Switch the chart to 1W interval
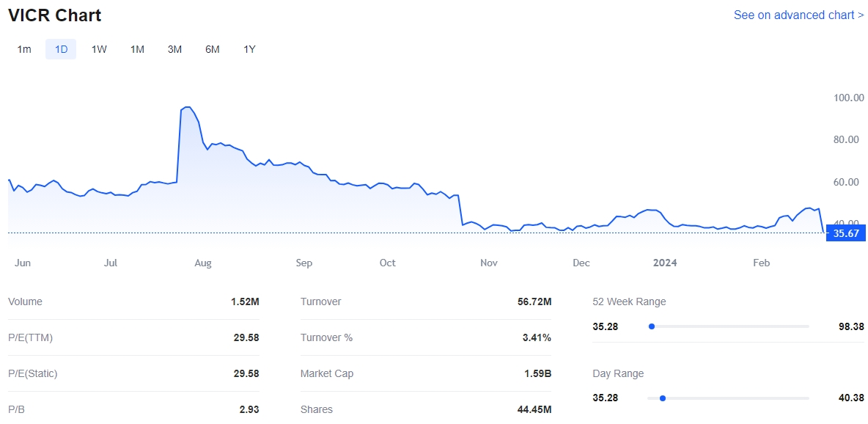This screenshot has width=868, height=424. pyautogui.click(x=99, y=49)
